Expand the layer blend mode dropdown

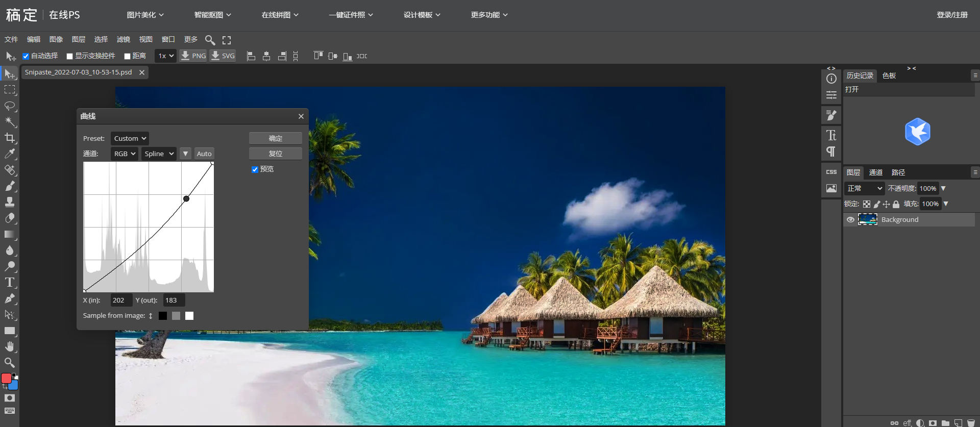[x=864, y=188]
